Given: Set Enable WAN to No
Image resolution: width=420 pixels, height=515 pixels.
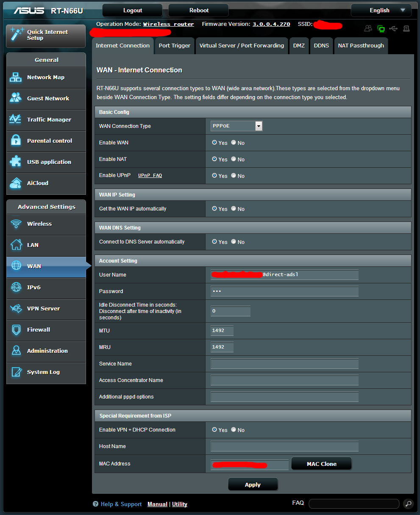Looking at the screenshot, I should (234, 143).
